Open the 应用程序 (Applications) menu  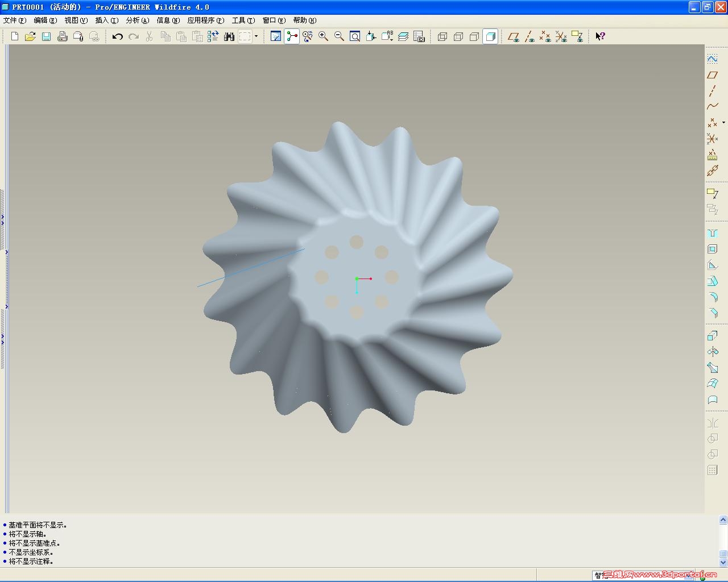pyautogui.click(x=206, y=20)
